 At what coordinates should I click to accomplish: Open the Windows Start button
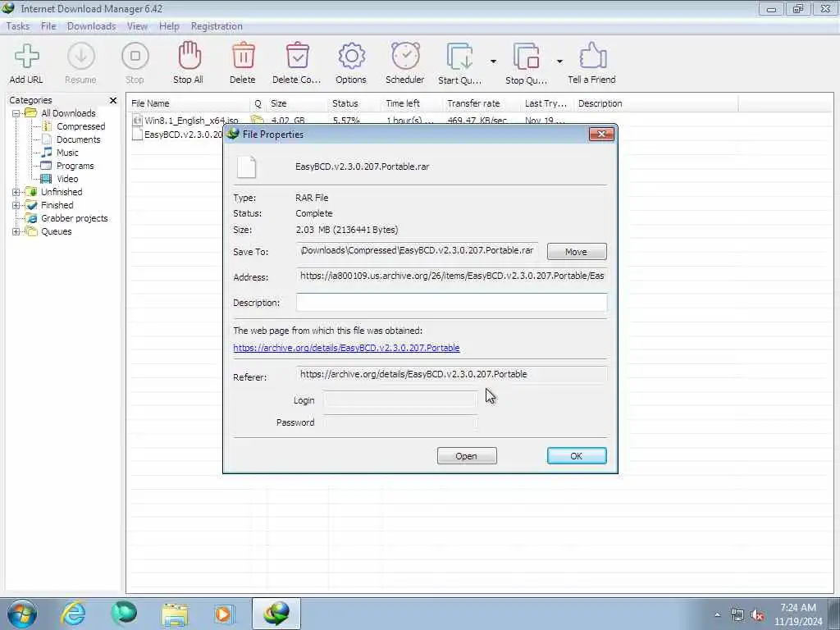point(22,614)
